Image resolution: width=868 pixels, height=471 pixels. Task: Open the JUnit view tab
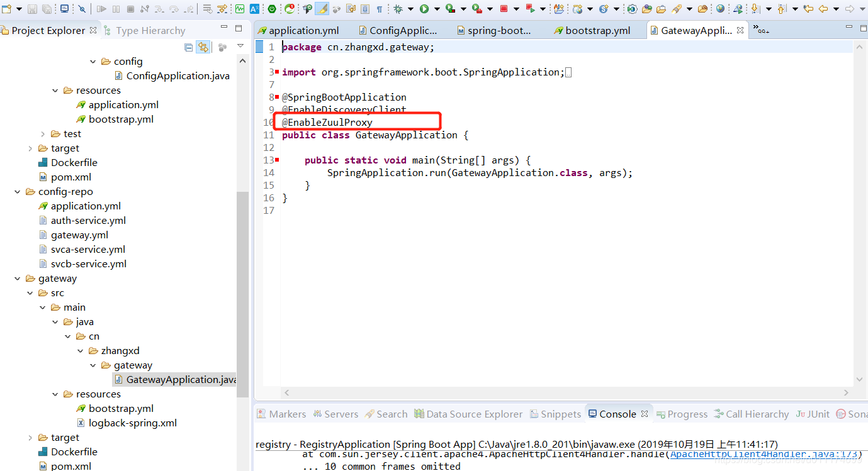click(813, 414)
